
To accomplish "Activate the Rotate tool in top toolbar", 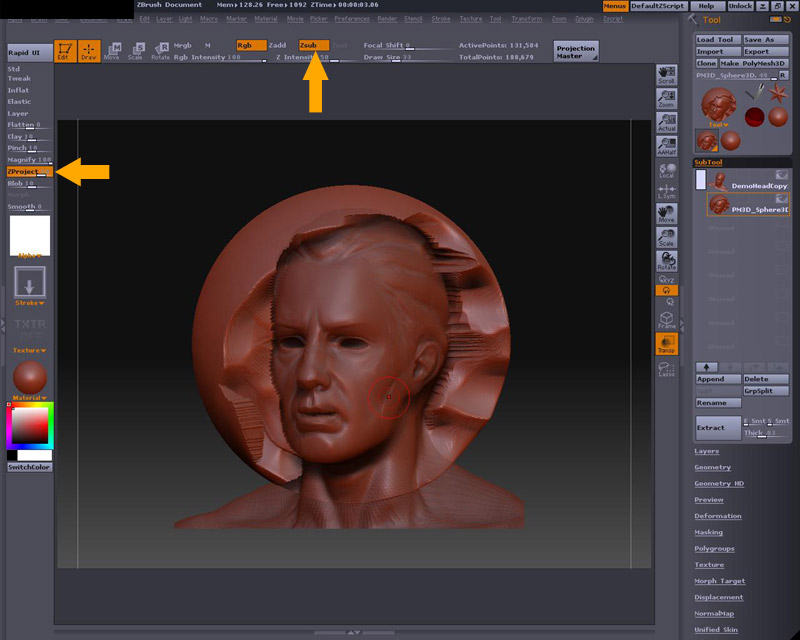I will [161, 51].
